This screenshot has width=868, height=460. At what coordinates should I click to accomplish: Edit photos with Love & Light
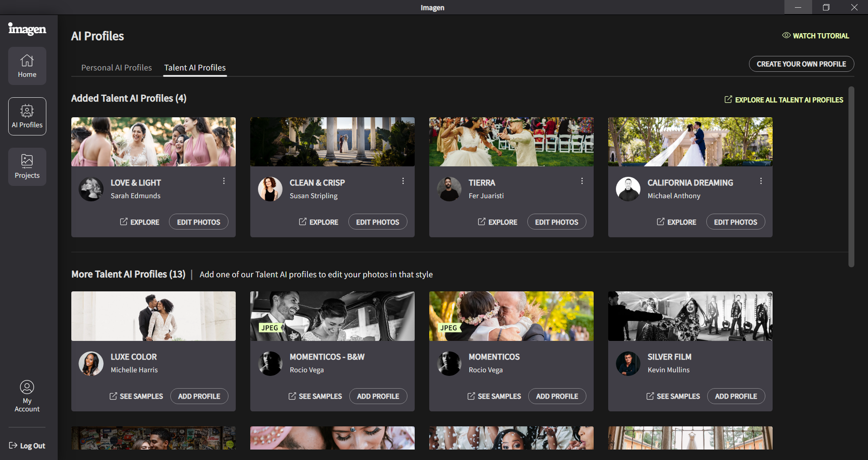pos(198,222)
